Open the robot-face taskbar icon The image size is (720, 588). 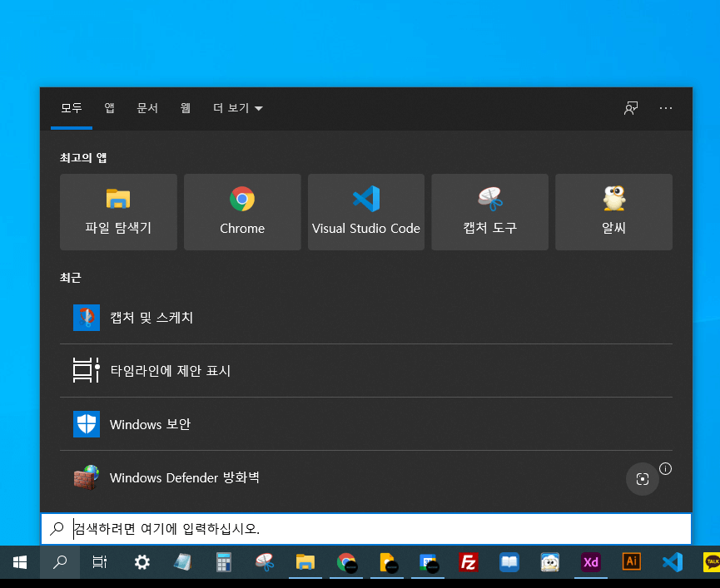(x=550, y=562)
